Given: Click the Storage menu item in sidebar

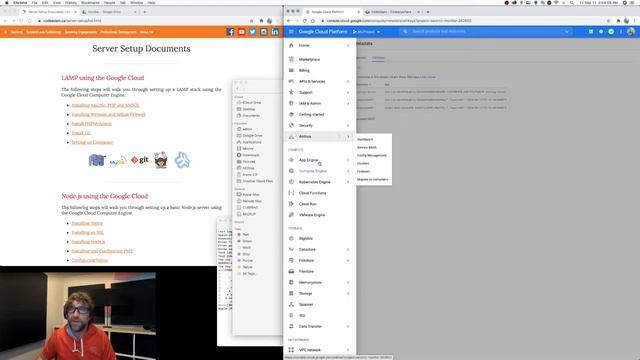Looking at the screenshot, I should (320, 293).
